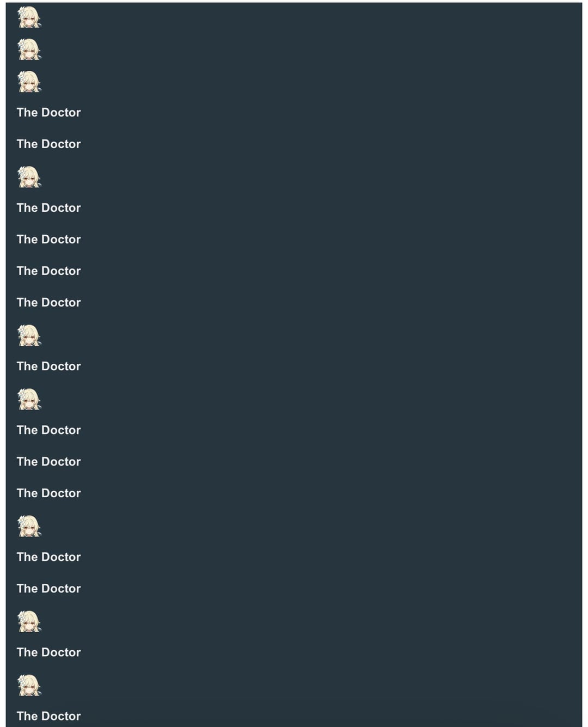The width and height of the screenshot is (588, 727).
Task: Select the eleventh The Doctor entry
Action: pyautogui.click(x=48, y=557)
